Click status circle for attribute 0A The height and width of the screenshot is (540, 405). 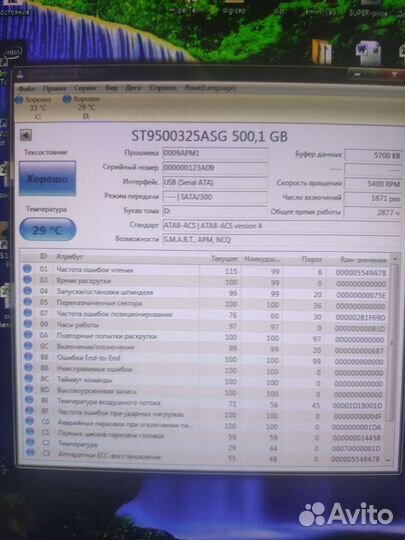[28, 334]
